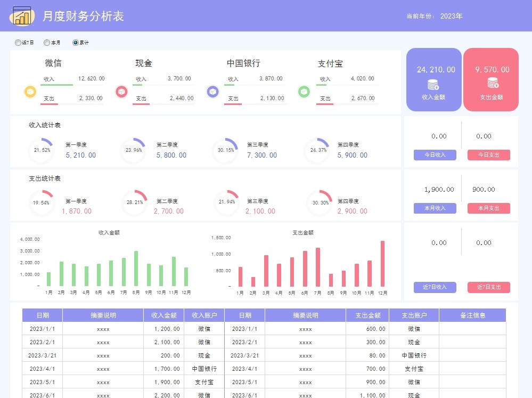532x398 pixels.
Task: Click the fourth quarter expense ring 30.30%
Action: coord(320,203)
